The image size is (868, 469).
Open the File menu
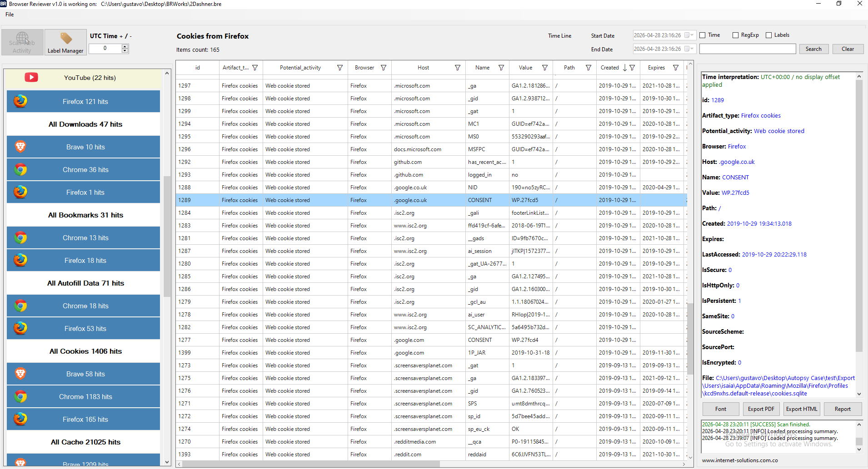coord(10,15)
